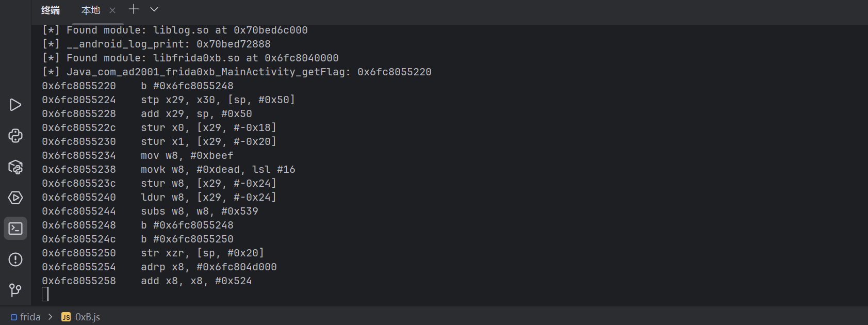Expand the terminal session options chevron
Viewport: 868px width, 325px height.
tap(154, 9)
